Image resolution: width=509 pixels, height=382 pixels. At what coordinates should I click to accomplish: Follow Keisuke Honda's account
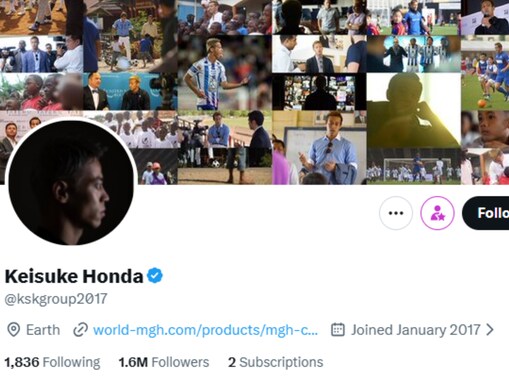pos(486,213)
